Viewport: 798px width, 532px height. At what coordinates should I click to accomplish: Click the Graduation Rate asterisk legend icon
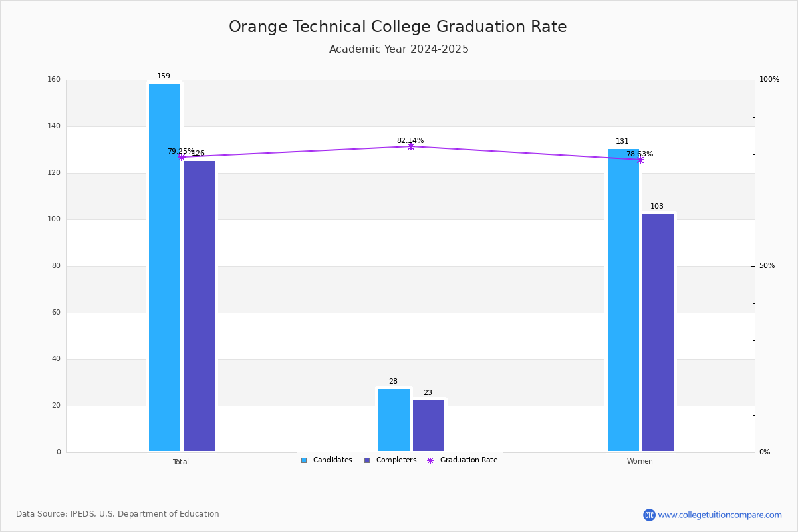(x=430, y=460)
